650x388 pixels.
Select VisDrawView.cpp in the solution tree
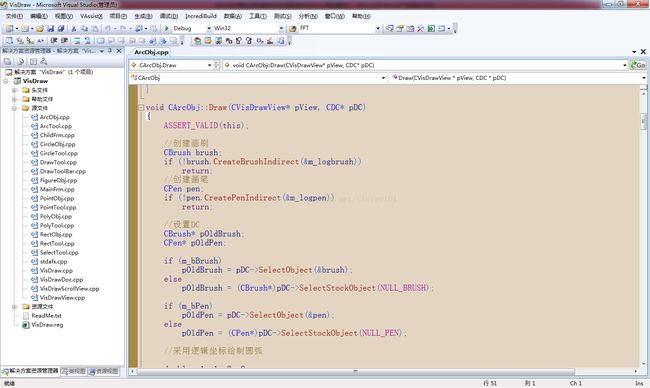click(62, 298)
